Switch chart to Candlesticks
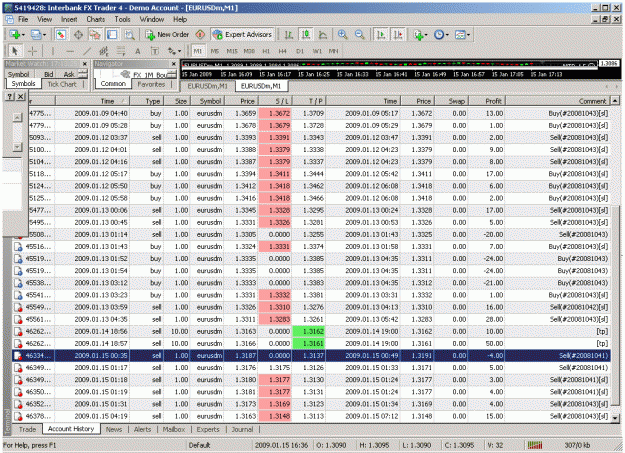The height and width of the screenshot is (453, 625). pyautogui.click(x=306, y=35)
